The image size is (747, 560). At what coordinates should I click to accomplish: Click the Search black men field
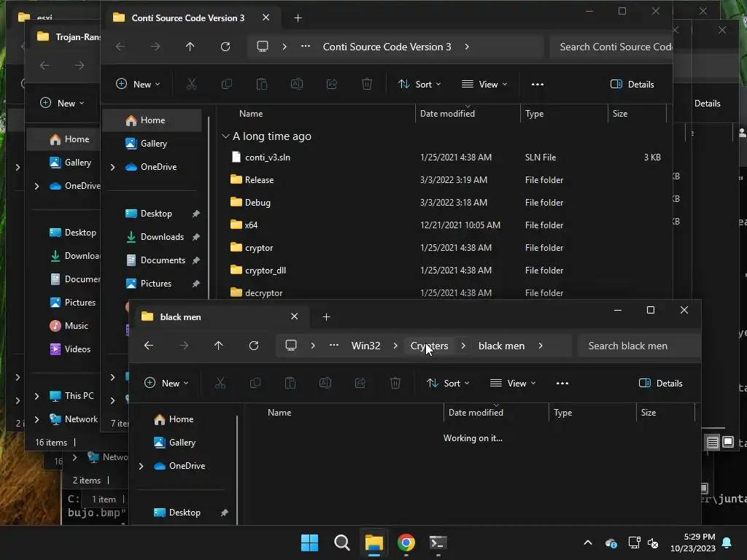click(638, 346)
